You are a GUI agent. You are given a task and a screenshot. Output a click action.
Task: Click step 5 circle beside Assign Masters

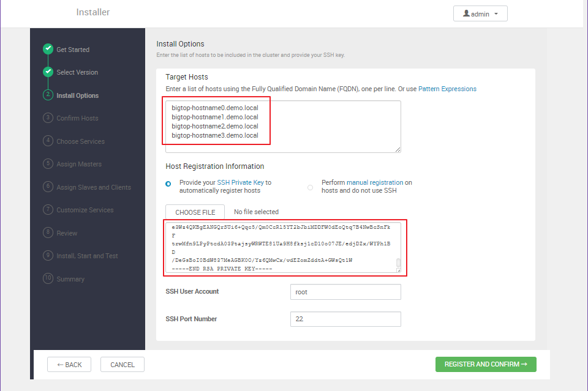click(48, 163)
